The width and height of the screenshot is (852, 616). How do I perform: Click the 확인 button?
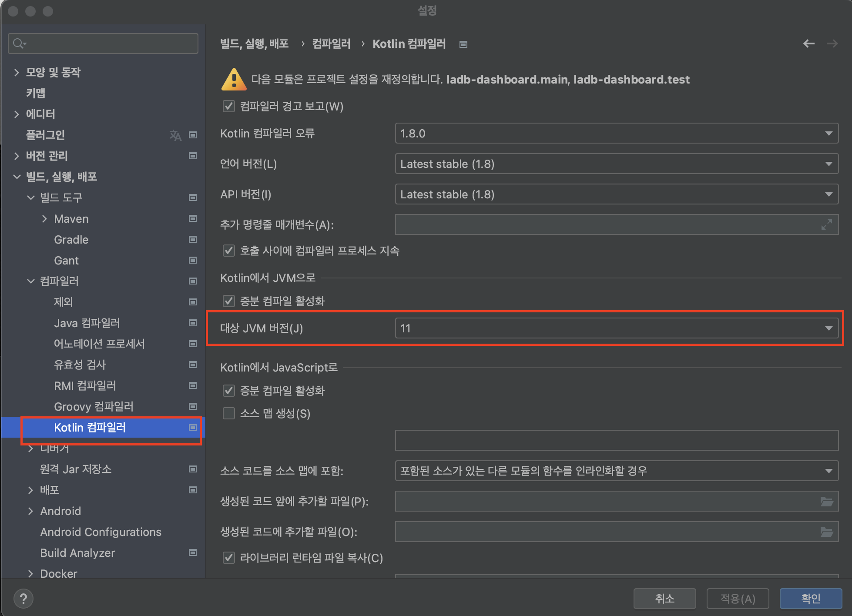point(810,599)
